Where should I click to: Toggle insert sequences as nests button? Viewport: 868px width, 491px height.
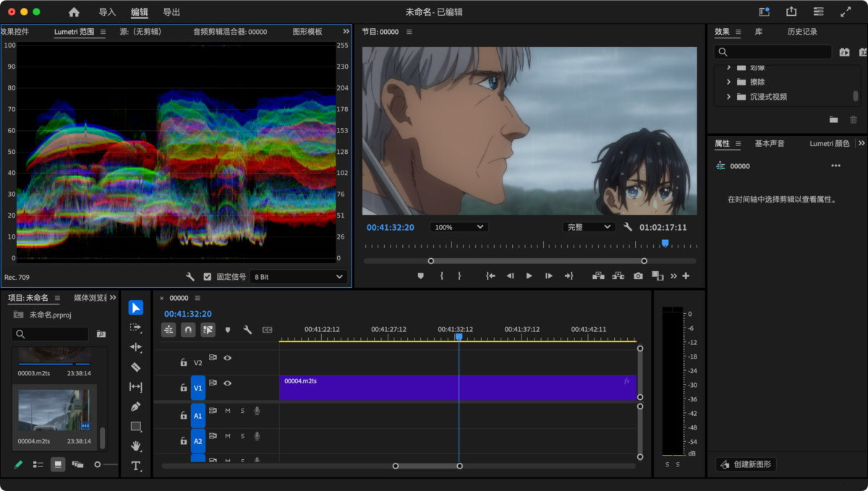[x=169, y=330]
